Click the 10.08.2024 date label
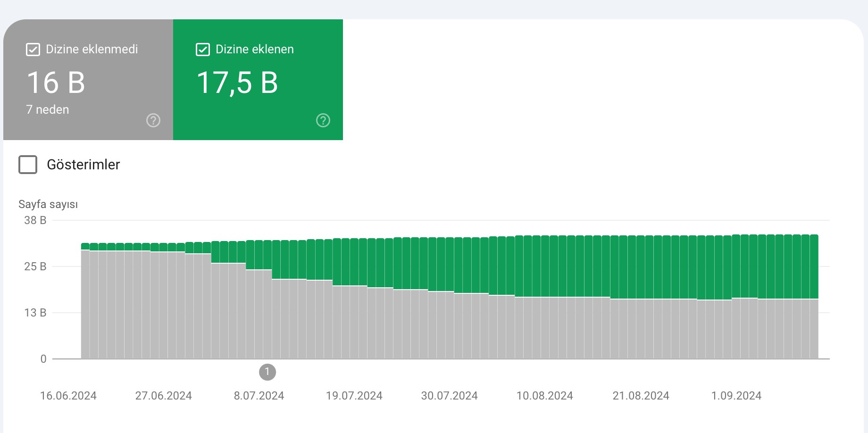The width and height of the screenshot is (868, 433). 545,396
